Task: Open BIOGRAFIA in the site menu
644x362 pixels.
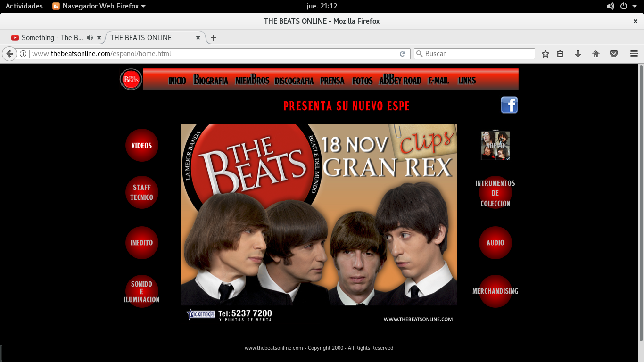Action: pyautogui.click(x=211, y=80)
